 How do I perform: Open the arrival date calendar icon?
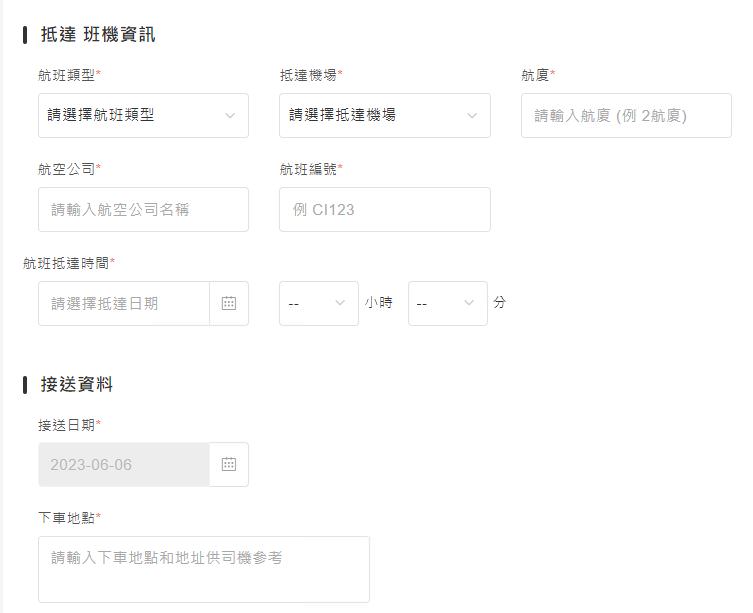click(x=229, y=304)
